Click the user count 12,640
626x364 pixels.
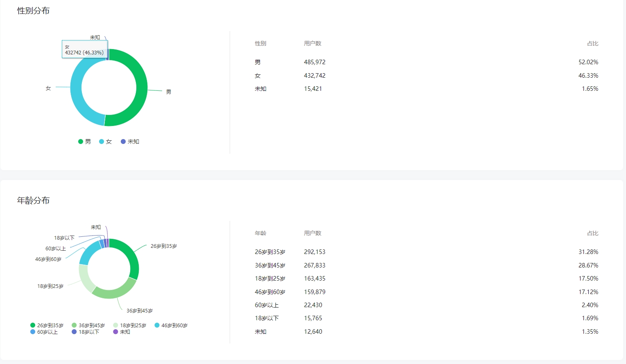click(313, 332)
